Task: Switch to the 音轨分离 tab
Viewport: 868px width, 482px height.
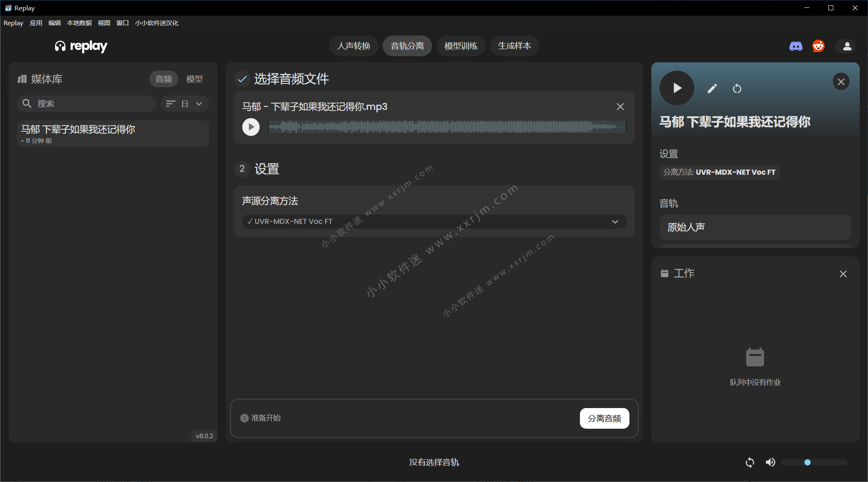Action: pyautogui.click(x=407, y=46)
